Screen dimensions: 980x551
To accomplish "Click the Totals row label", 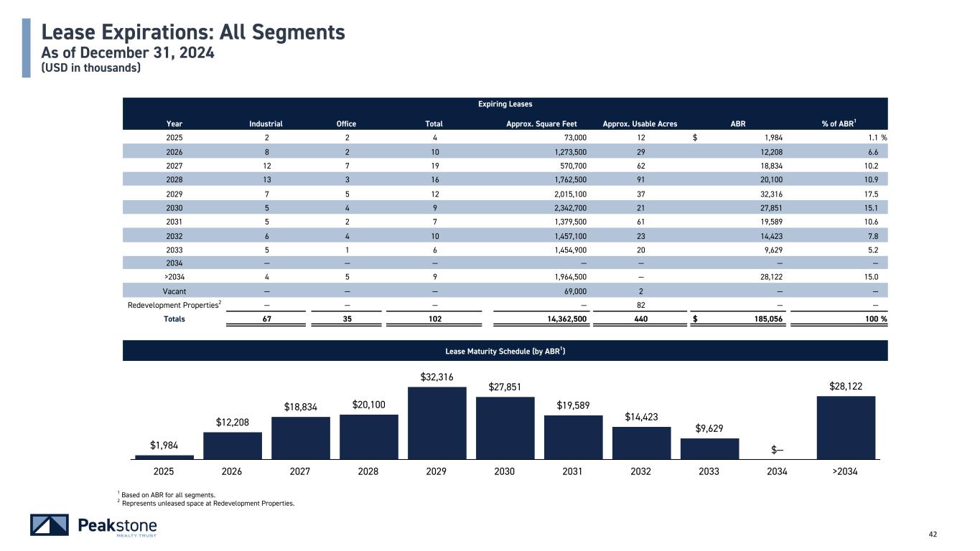I will point(174,319).
